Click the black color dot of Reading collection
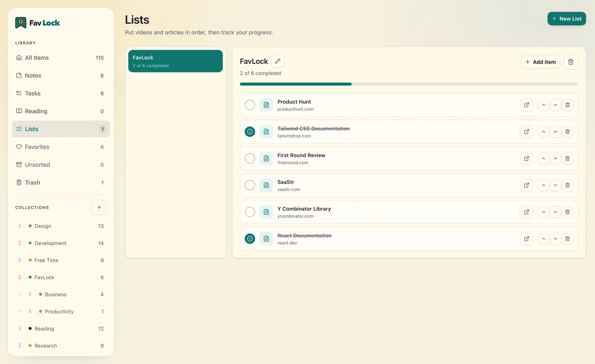This screenshot has width=595, height=364. point(30,329)
